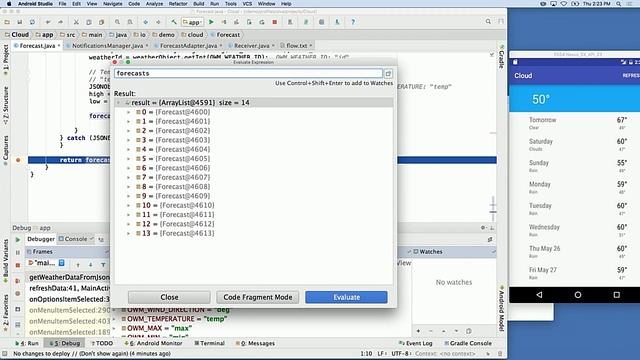Image resolution: width=640 pixels, height=360 pixels.
Task: Resume program in Debug panel
Action: (x=18, y=240)
